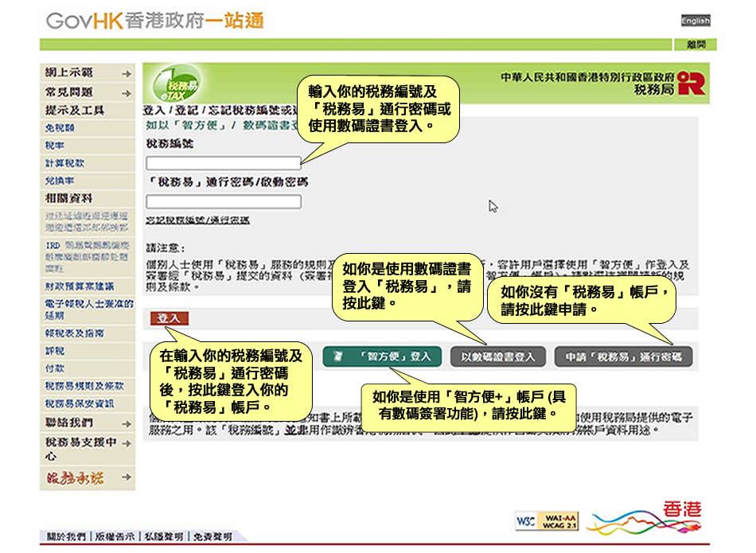Click the 稅務編號 field label
Viewport: 756px width, 553px height.
click(170, 144)
